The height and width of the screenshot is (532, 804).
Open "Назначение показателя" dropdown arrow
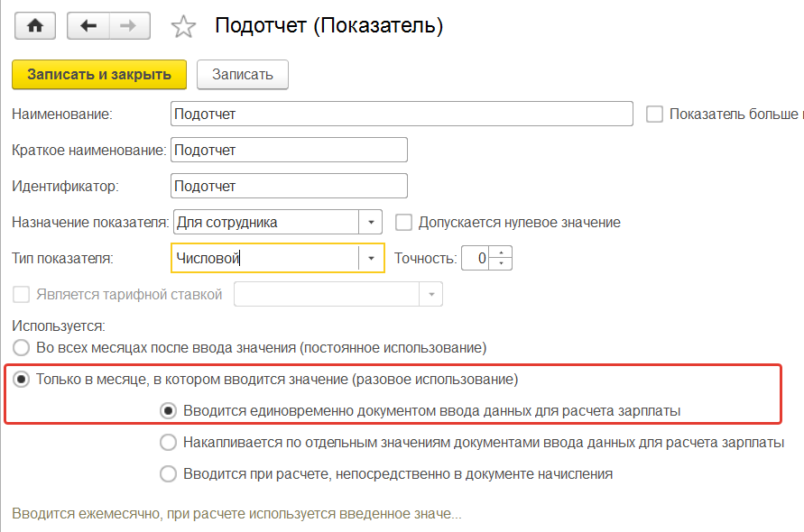(371, 222)
